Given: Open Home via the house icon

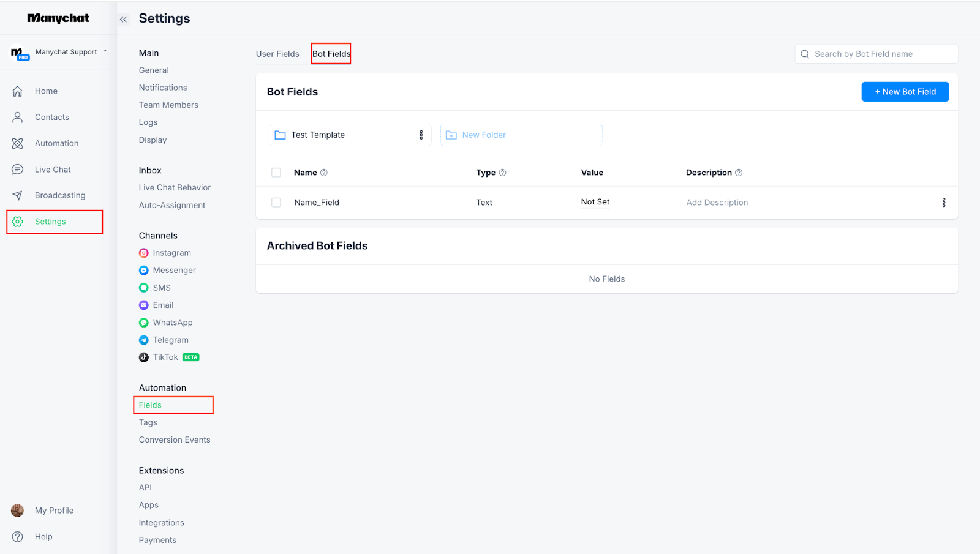Looking at the screenshot, I should click(18, 91).
